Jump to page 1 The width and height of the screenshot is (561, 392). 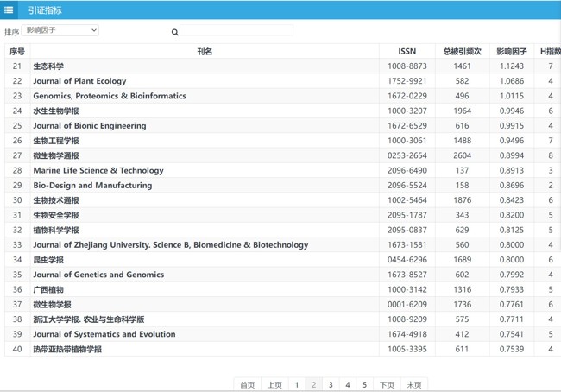[297, 385]
